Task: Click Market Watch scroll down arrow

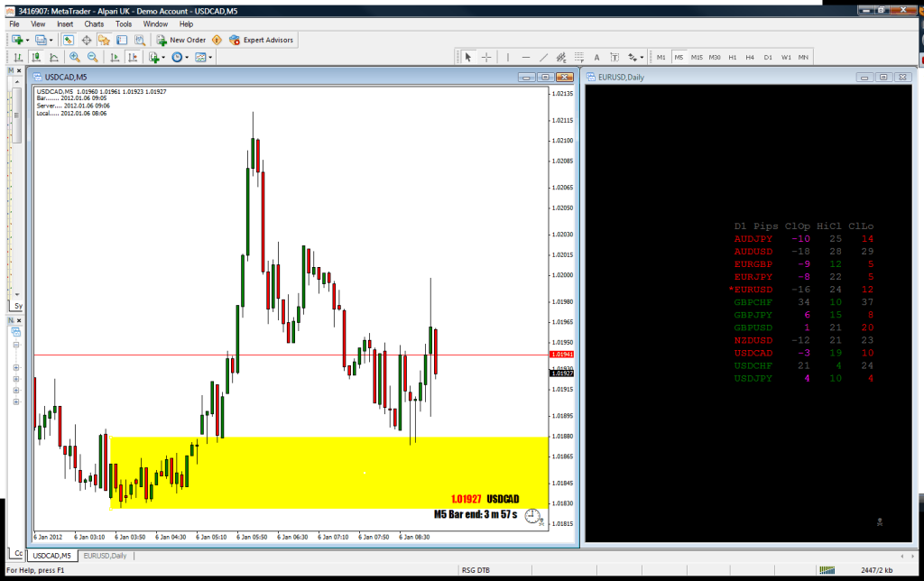Action: tap(17, 294)
